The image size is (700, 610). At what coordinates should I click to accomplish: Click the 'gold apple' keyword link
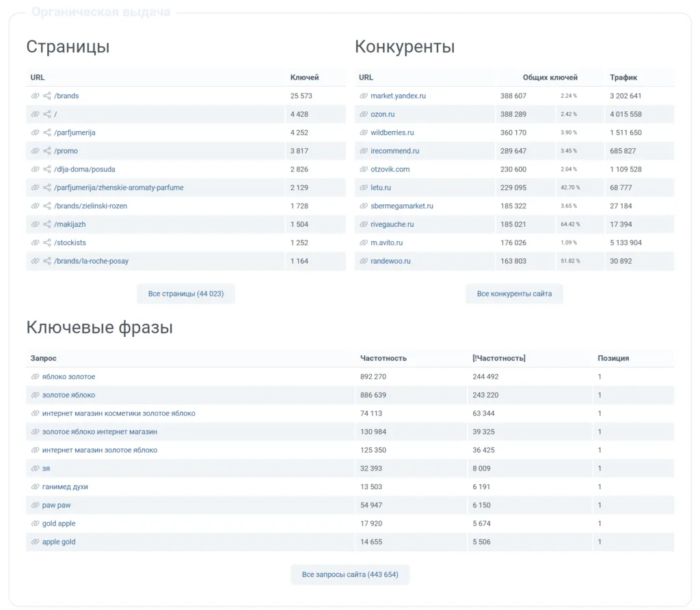[59, 523]
